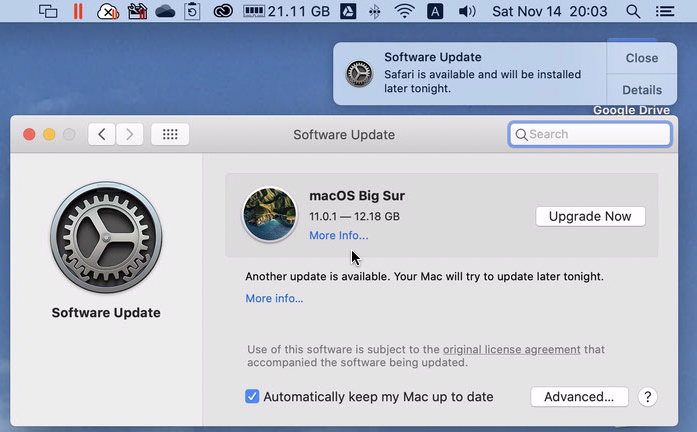This screenshot has height=432, width=697.
Task: Open Spotlight search magnifier in menu bar
Action: [x=633, y=12]
